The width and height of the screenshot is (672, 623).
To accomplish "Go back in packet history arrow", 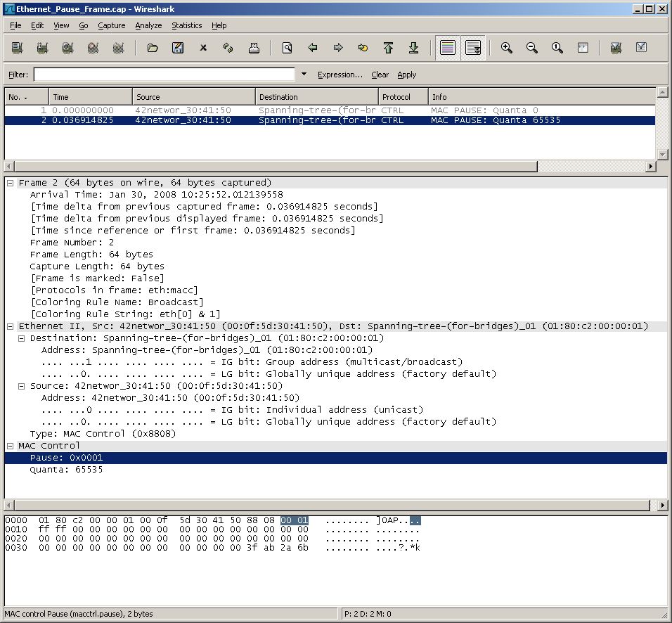I will 313,48.
